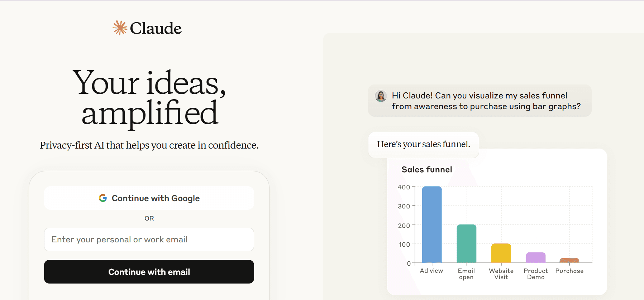
Task: Click the Purchase axis label
Action: click(x=569, y=271)
